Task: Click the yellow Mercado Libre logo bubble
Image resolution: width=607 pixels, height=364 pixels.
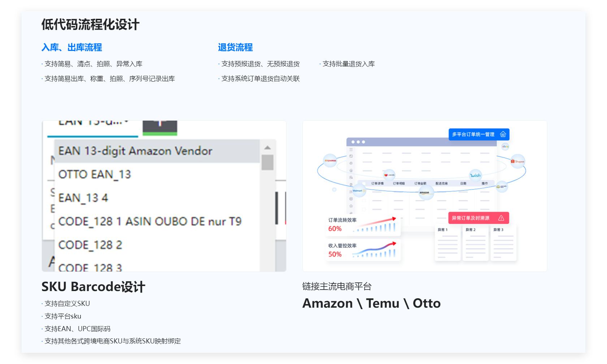Action: click(x=501, y=187)
